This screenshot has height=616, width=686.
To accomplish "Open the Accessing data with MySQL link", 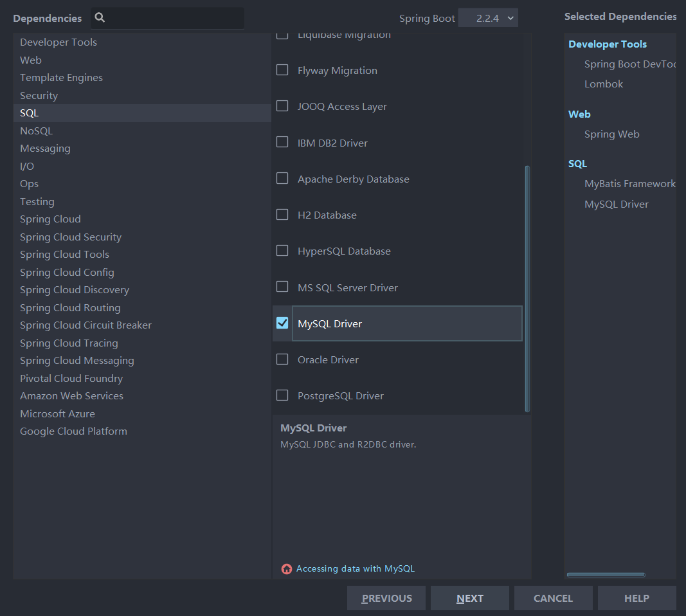I will point(356,569).
